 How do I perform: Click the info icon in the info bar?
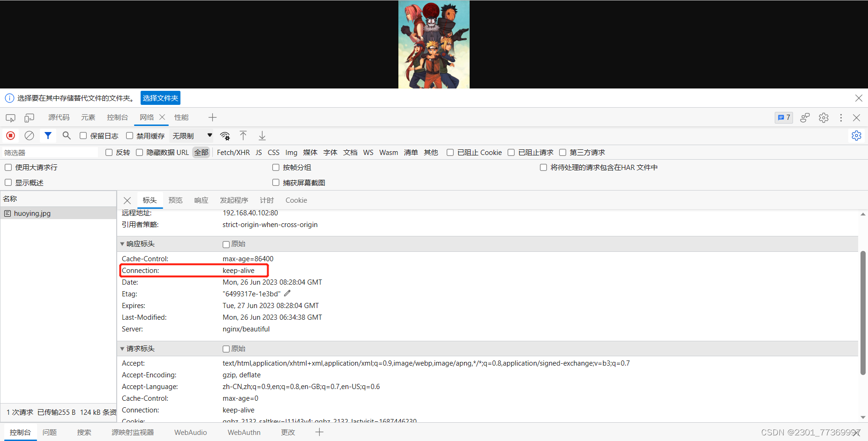click(9, 98)
